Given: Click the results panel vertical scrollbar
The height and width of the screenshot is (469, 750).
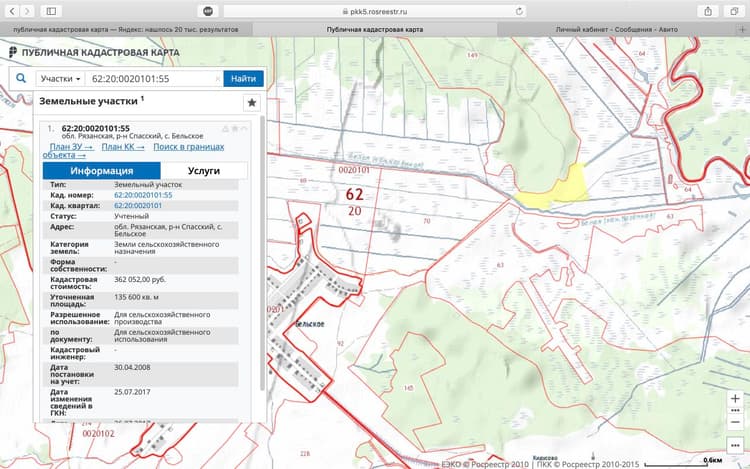Looking at the screenshot, I should [262, 253].
